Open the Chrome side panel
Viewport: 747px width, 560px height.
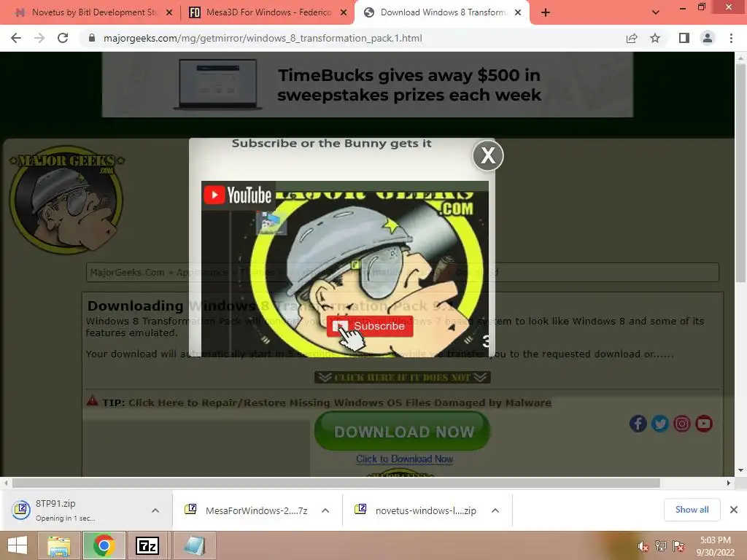[684, 38]
